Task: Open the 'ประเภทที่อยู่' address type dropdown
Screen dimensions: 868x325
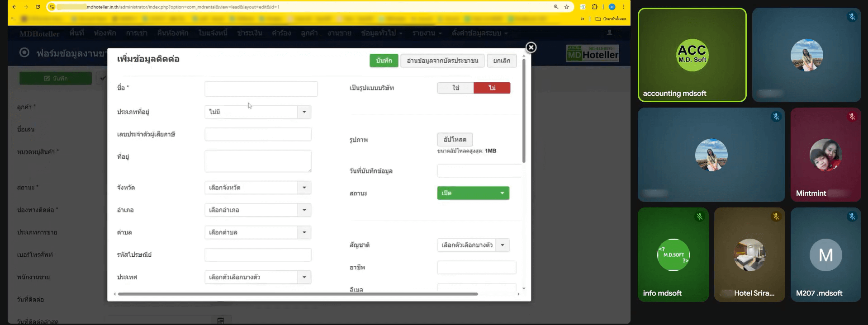Action: click(x=257, y=112)
